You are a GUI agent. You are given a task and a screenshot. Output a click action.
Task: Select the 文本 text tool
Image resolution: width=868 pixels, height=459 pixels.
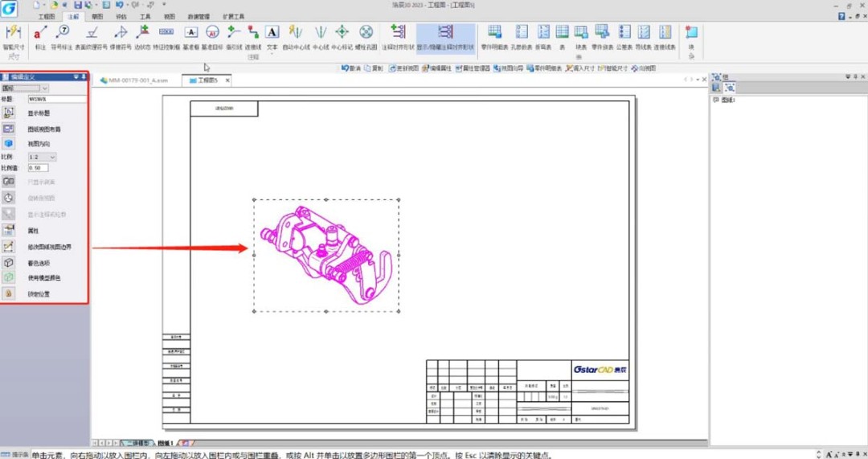tap(272, 33)
